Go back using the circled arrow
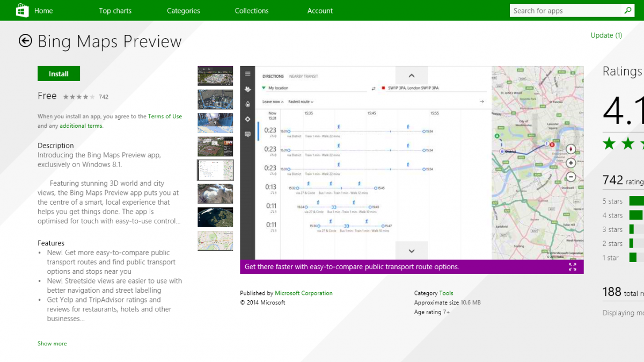The height and width of the screenshot is (362, 644). [25, 41]
